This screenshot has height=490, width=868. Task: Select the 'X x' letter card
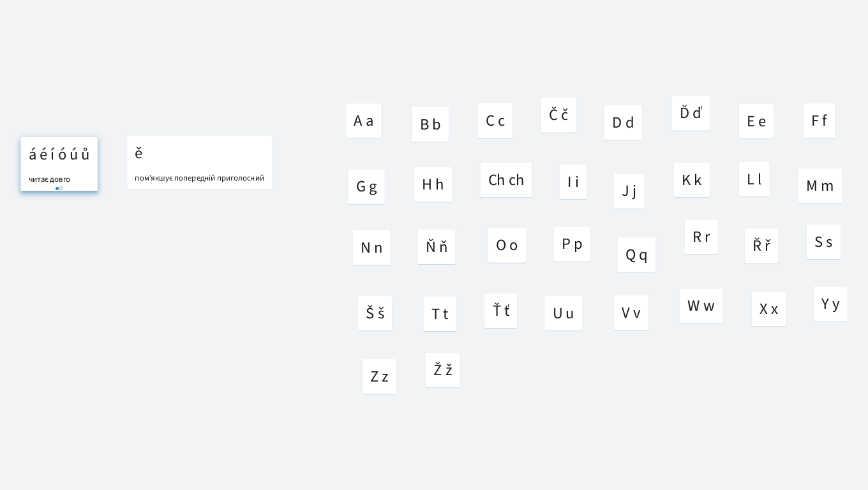tap(768, 309)
